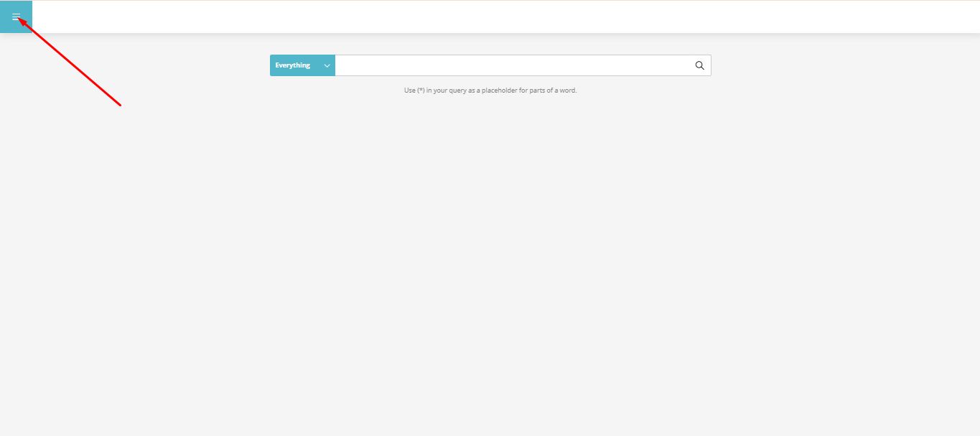The image size is (980, 436).
Task: Toggle the sidebar with the three-line icon
Action: 16,17
